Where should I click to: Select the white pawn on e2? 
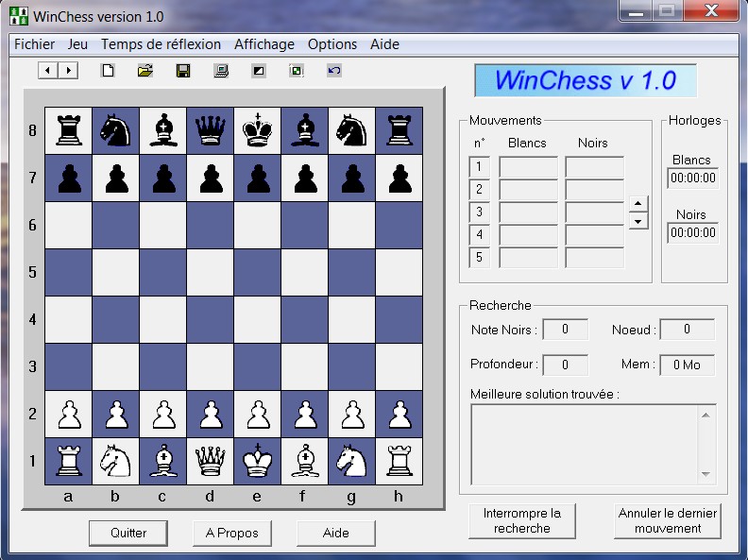258,414
